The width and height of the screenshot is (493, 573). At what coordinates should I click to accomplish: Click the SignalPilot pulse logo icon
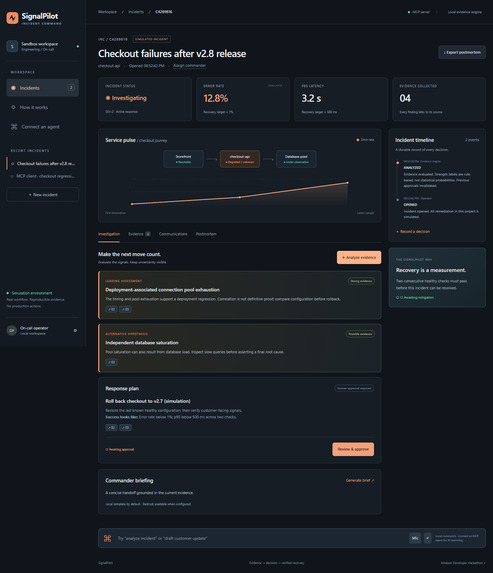point(12,18)
